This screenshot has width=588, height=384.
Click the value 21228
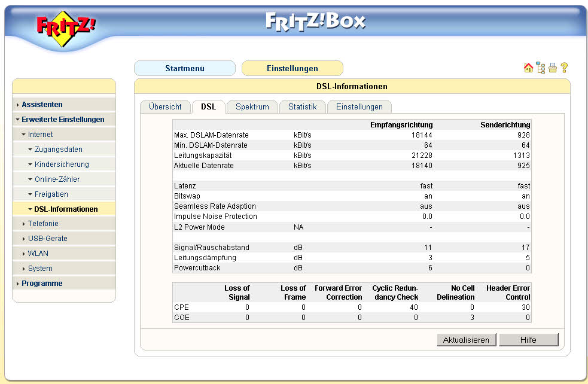point(422,156)
